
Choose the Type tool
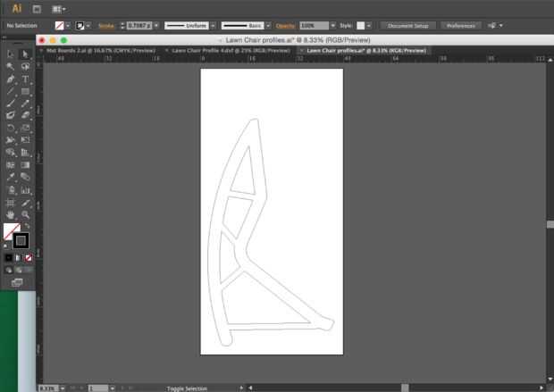pos(25,79)
